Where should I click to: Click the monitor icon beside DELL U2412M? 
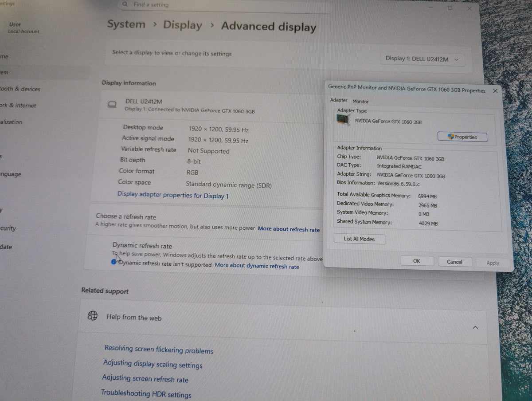113,105
